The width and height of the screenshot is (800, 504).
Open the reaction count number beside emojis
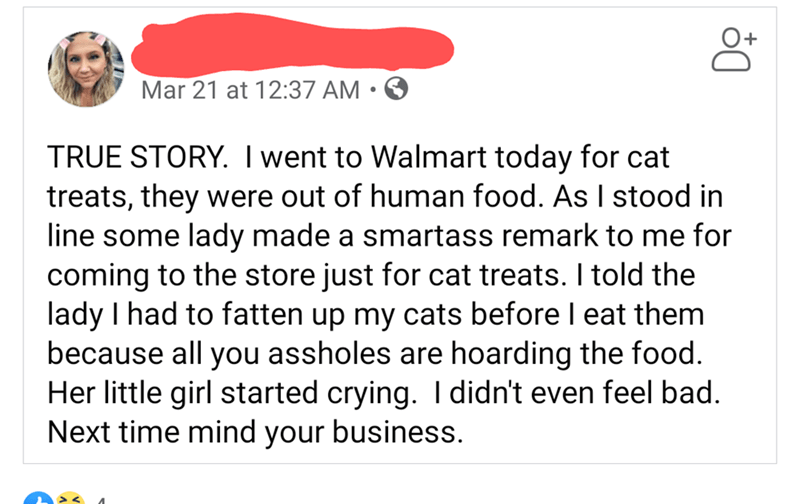tap(101, 500)
